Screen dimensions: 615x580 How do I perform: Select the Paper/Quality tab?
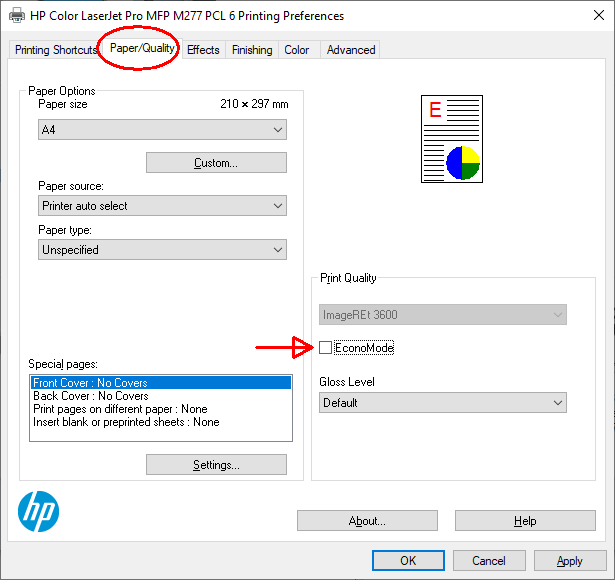click(x=142, y=48)
